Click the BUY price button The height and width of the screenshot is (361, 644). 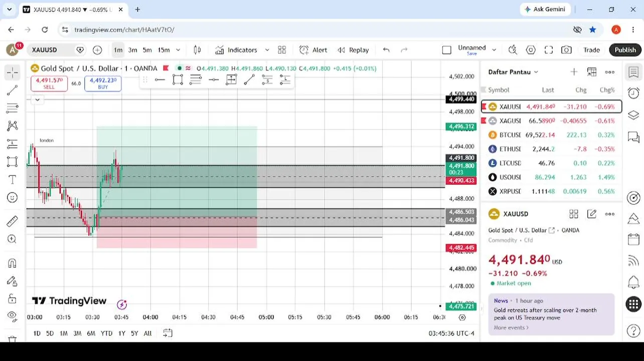[103, 83]
